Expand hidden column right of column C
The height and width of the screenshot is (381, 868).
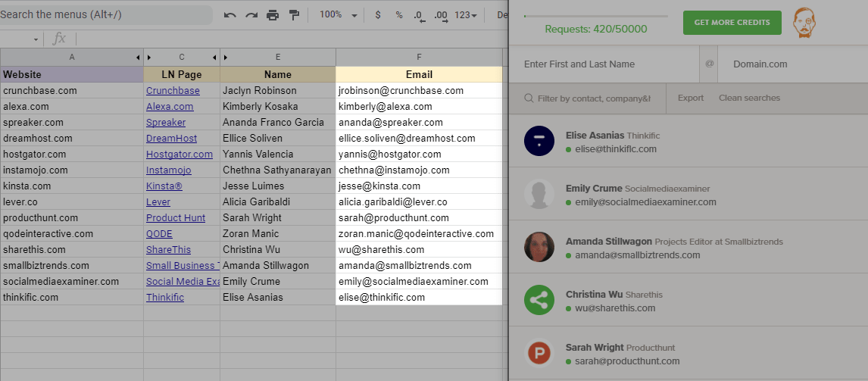click(215, 57)
